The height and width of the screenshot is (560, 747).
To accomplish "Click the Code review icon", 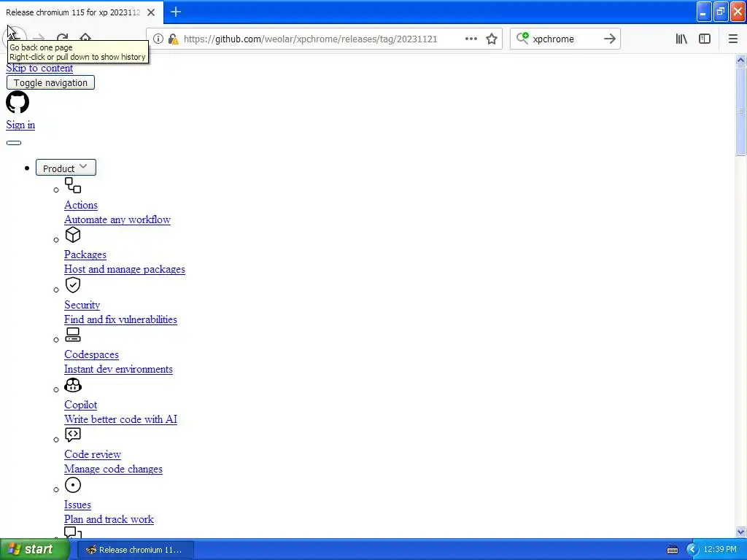I will click(73, 435).
